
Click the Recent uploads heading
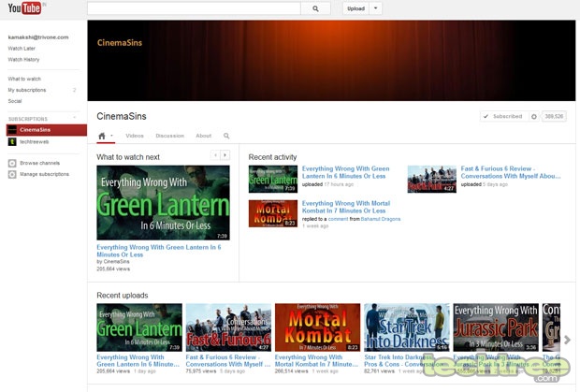[122, 295]
